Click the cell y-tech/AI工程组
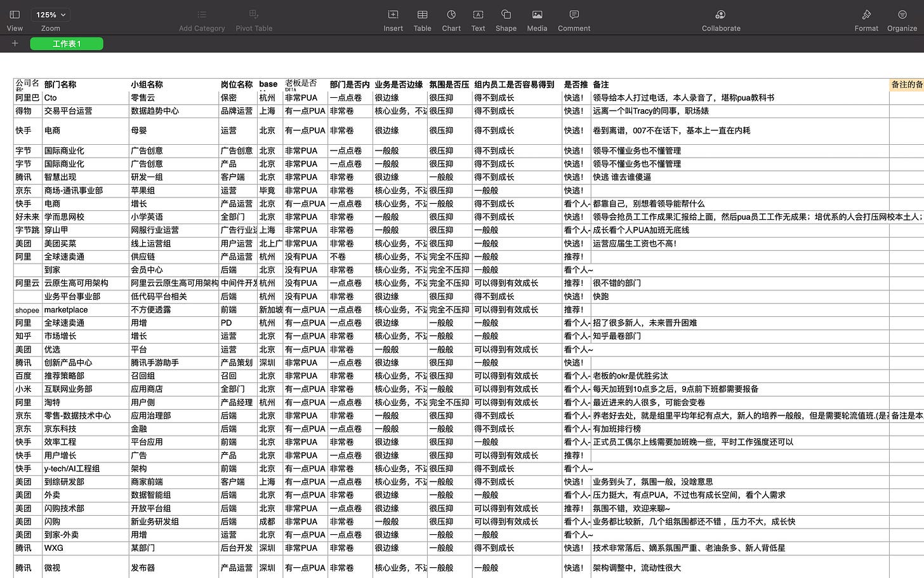 pyautogui.click(x=86, y=469)
